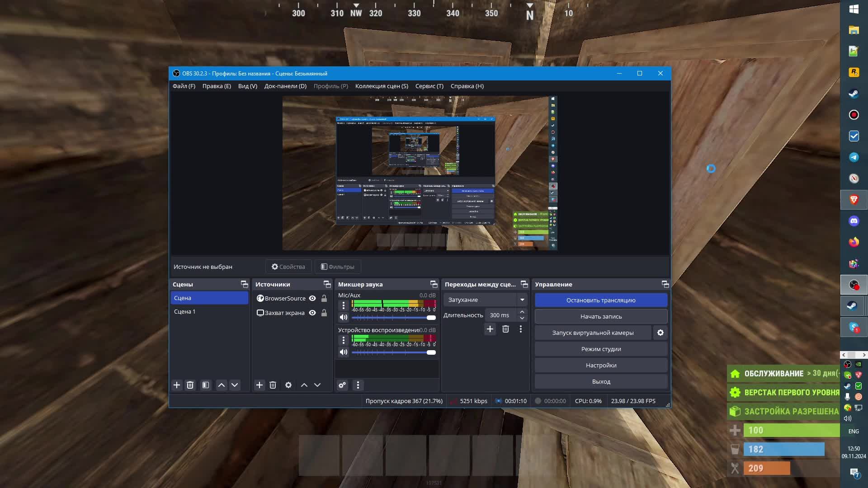Open Discord from the Windows taskbar
This screenshot has width=868, height=488.
pos(854,221)
